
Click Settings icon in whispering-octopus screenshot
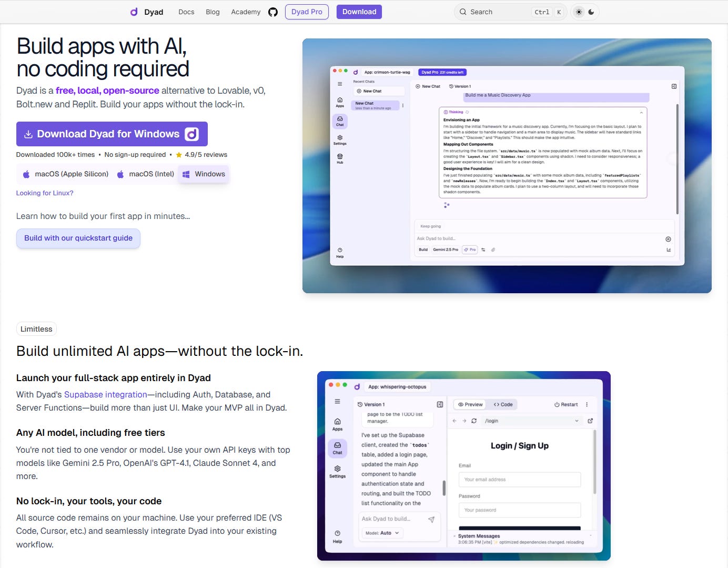click(x=337, y=472)
